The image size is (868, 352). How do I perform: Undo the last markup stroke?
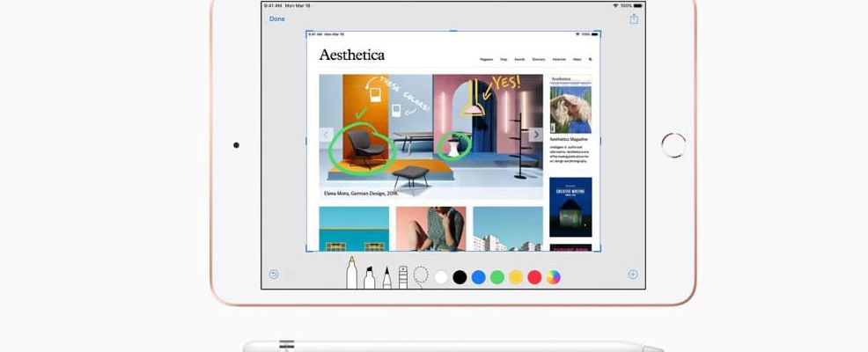pos(274,274)
